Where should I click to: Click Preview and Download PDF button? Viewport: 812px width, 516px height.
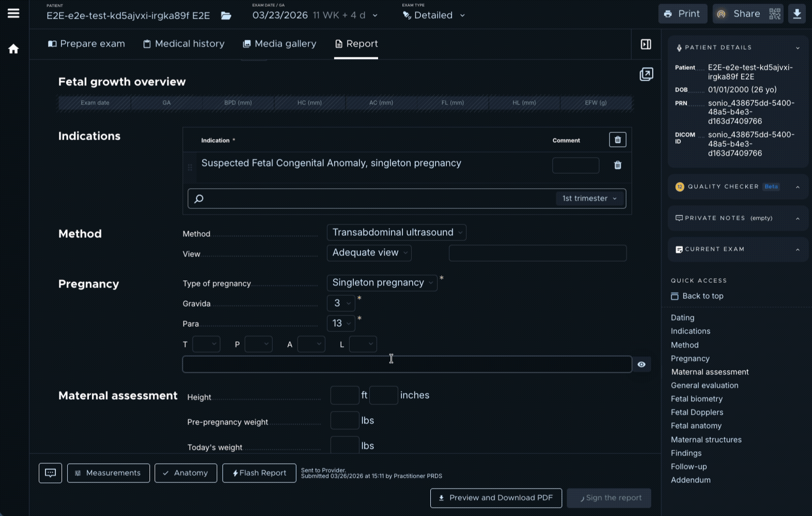[x=496, y=498]
